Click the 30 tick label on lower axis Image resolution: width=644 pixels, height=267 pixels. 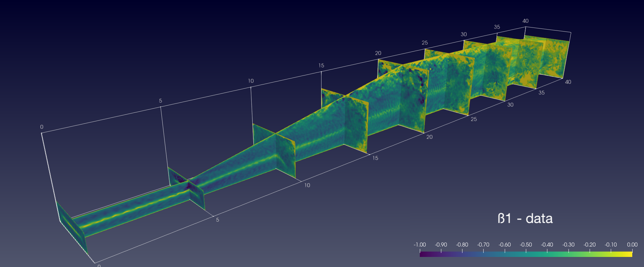(510, 105)
